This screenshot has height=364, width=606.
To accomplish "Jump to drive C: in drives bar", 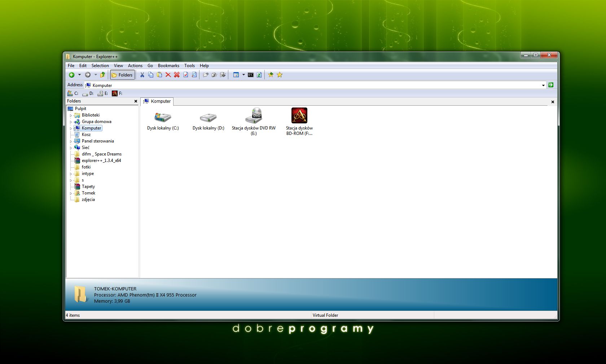I will [x=73, y=93].
